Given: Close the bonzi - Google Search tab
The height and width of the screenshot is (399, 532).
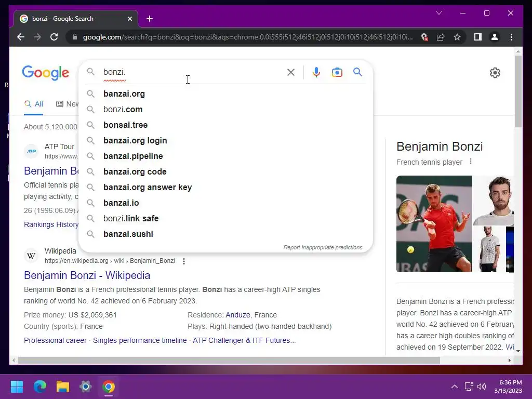Looking at the screenshot, I should point(129,19).
